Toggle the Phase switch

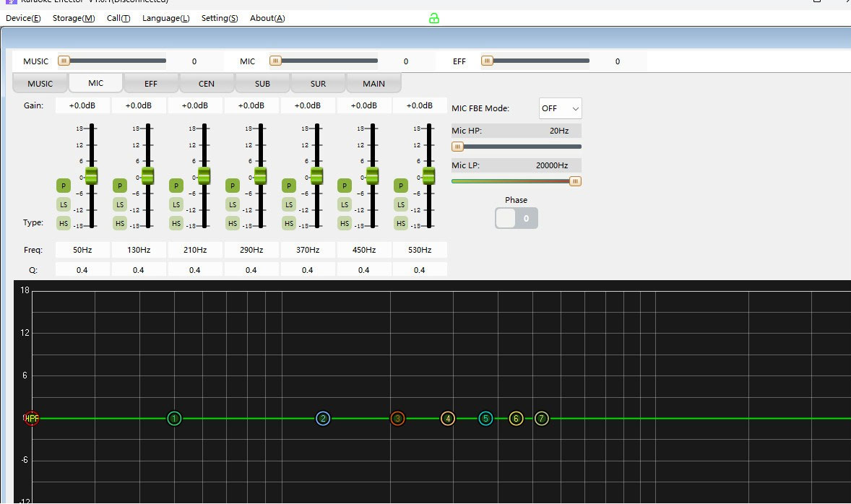click(516, 218)
